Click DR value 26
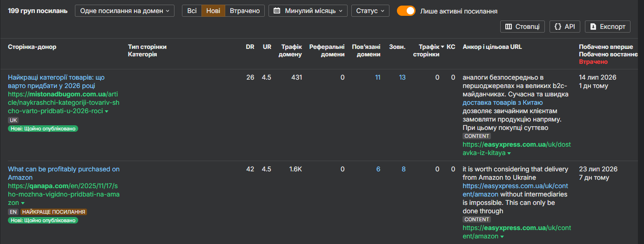The image size is (644, 244). 250,77
